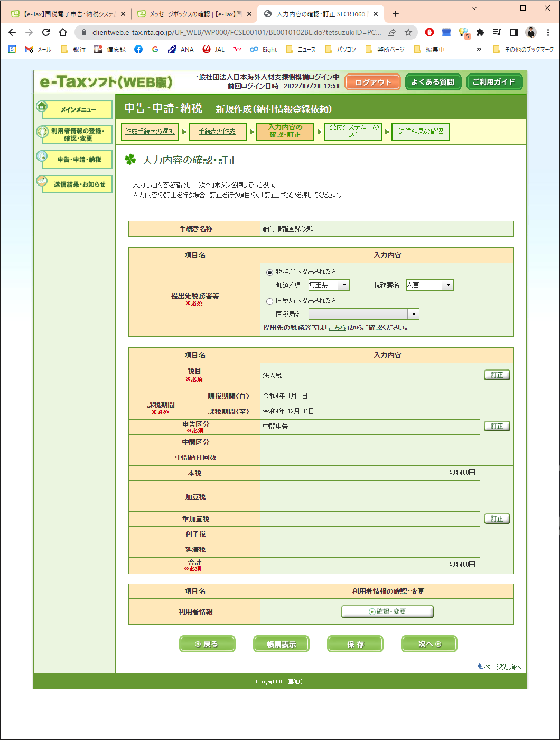The width and height of the screenshot is (560, 740).
Task: Open the calendar bookmark icon
Action: click(x=12, y=49)
